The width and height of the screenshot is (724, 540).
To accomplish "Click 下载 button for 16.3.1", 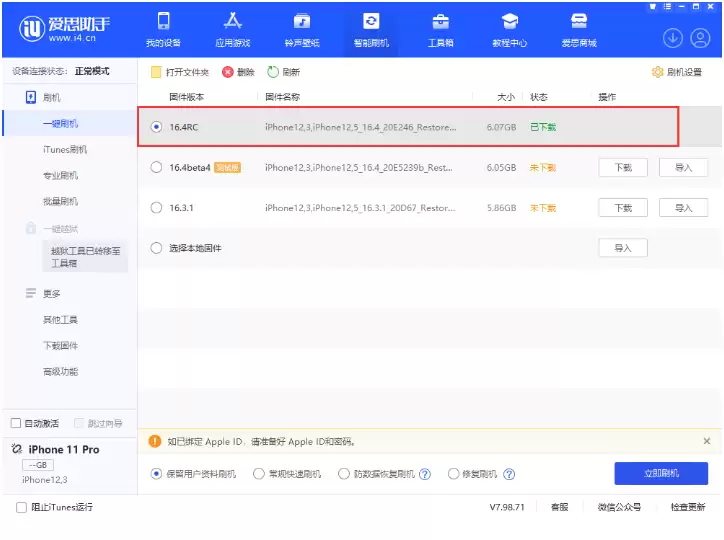I will tap(623, 208).
